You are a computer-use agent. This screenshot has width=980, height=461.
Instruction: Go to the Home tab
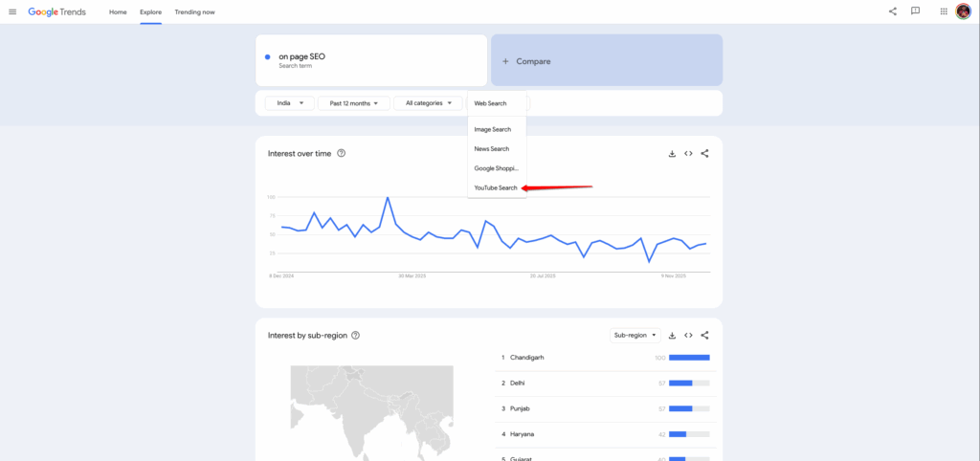[118, 11]
